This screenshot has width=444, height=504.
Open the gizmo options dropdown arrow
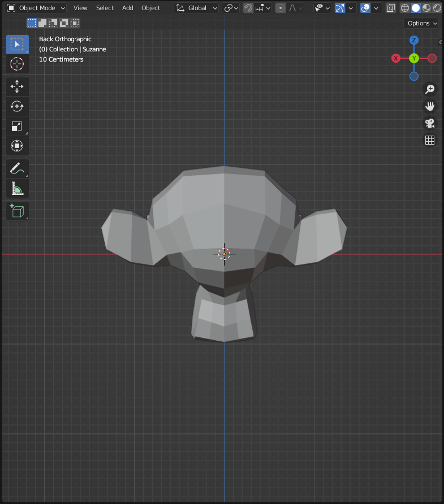pyautogui.click(x=351, y=8)
